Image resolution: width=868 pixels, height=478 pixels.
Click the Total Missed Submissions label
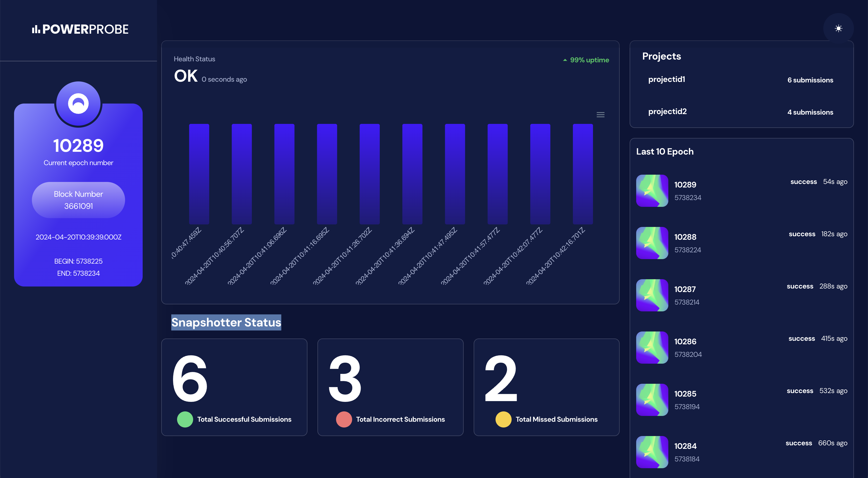pos(556,419)
